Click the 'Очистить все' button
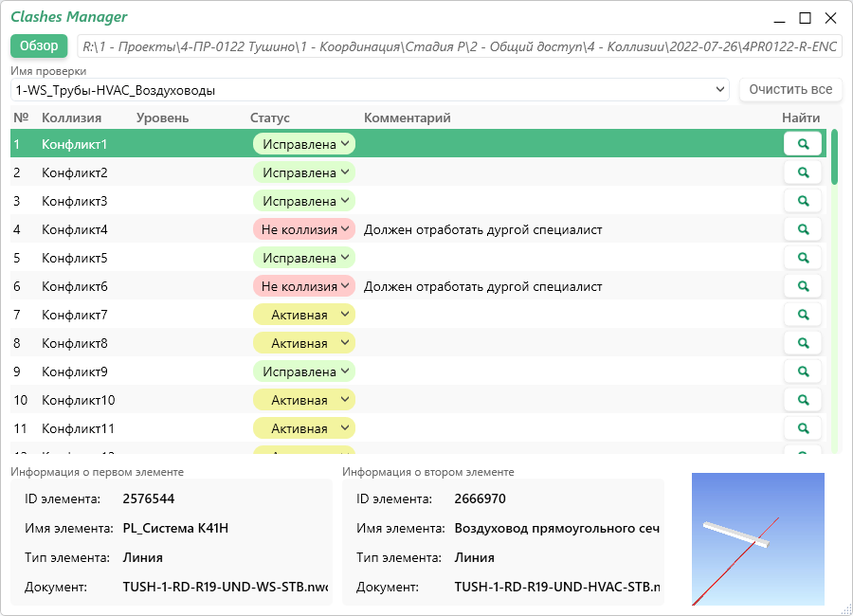 click(x=790, y=90)
